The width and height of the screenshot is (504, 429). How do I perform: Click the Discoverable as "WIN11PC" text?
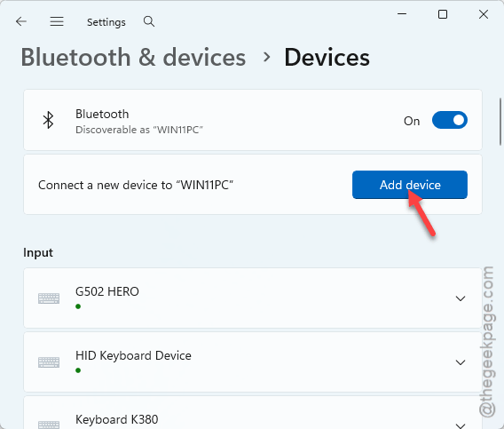click(139, 130)
